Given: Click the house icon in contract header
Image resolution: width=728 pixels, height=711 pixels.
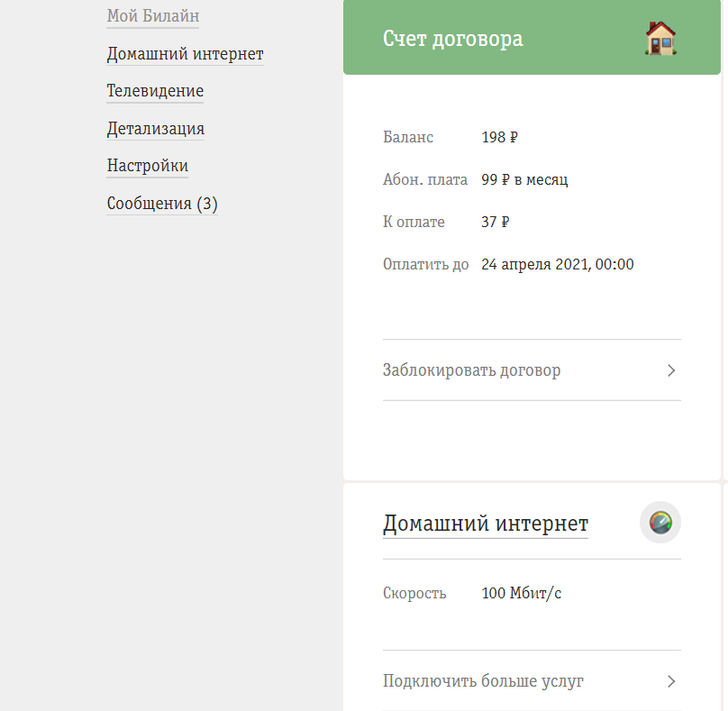Looking at the screenshot, I should (x=660, y=39).
